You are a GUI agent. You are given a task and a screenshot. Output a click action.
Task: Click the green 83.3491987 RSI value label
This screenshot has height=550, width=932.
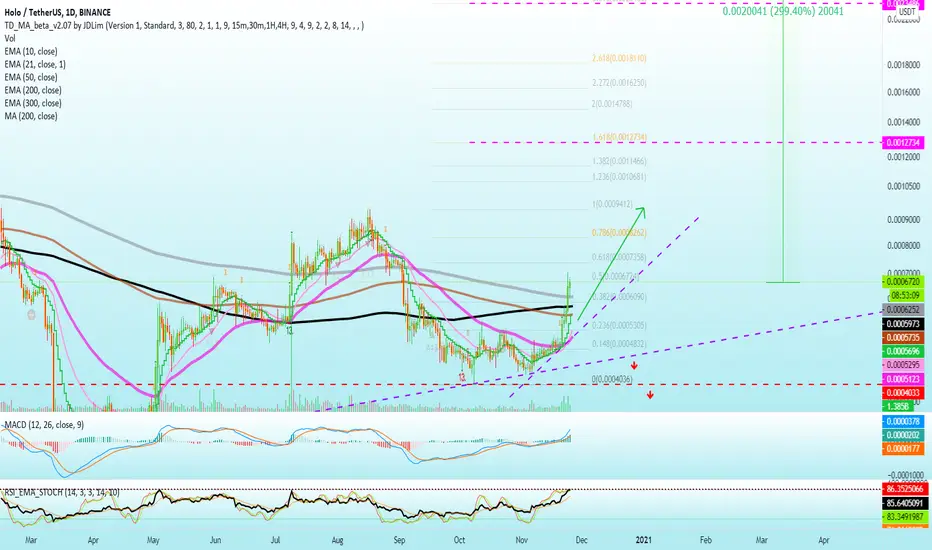(x=903, y=517)
